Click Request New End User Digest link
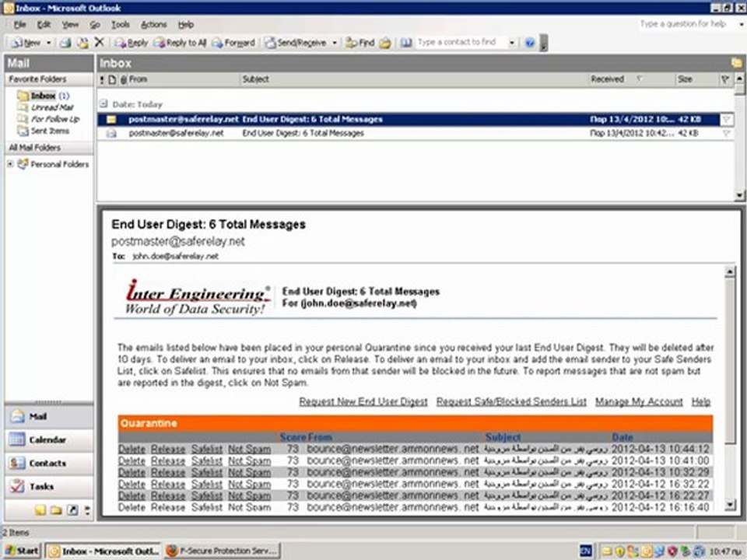Screen dimensions: 747x560 tap(363, 402)
